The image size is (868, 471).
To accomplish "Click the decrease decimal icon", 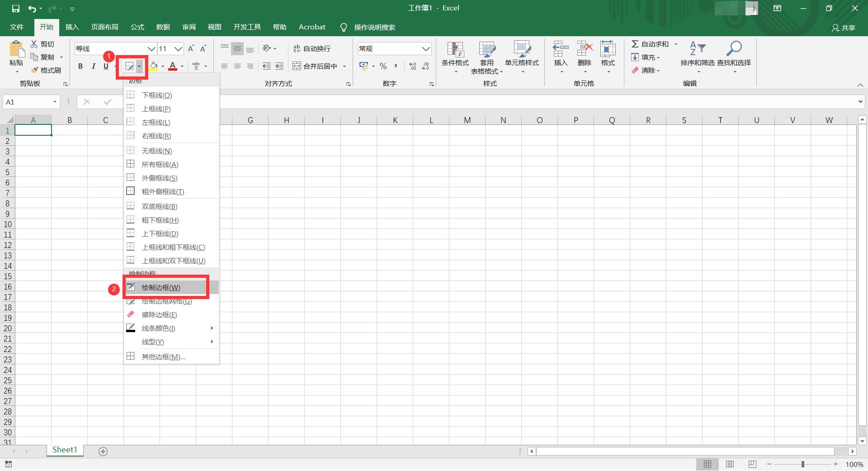I will (425, 67).
